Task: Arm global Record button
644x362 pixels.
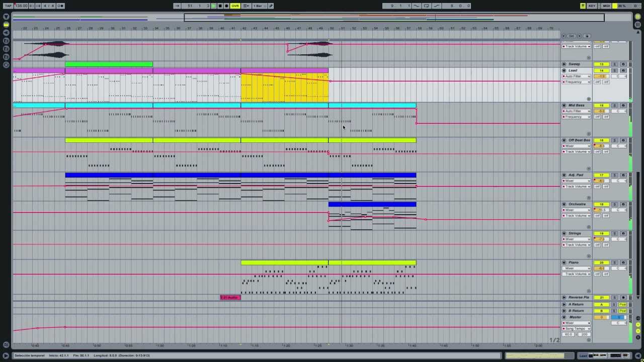Action: tap(226, 6)
